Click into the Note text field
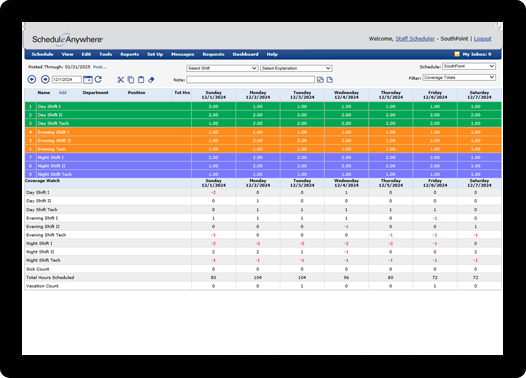 (x=251, y=80)
